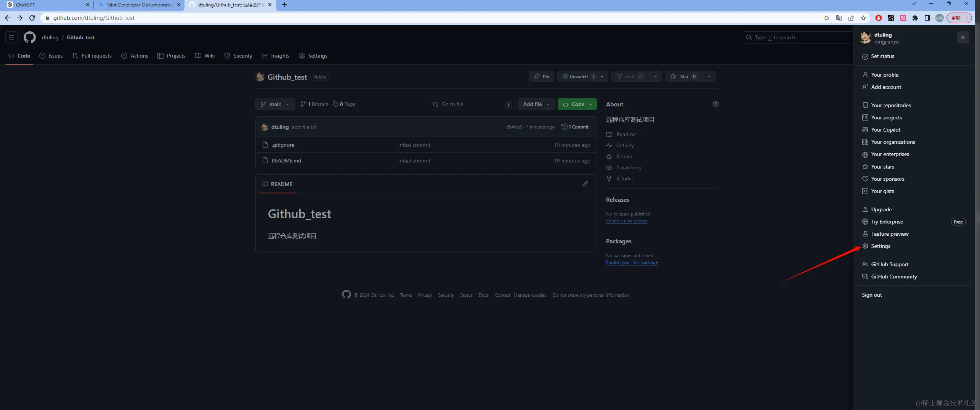980x410 pixels.
Task: Star the Github_test repository
Action: click(684, 77)
